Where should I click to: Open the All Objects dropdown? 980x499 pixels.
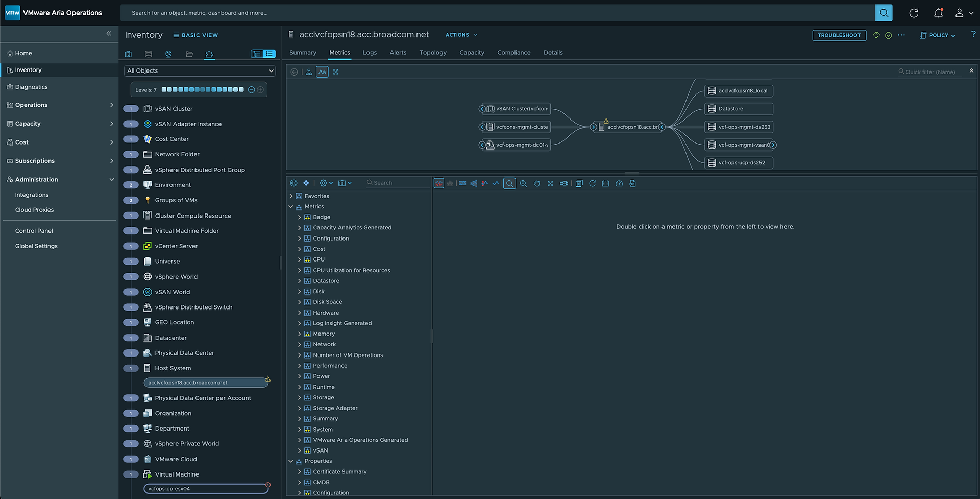(200, 71)
